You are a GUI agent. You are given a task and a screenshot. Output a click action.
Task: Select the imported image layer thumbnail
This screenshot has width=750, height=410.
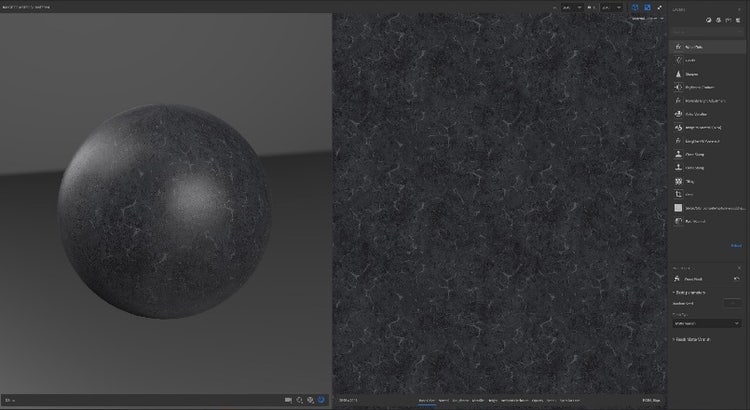pos(678,208)
